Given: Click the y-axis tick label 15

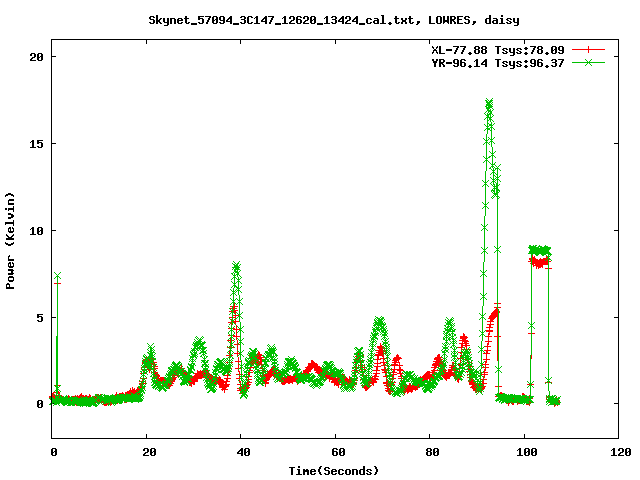Looking at the screenshot, I should pyautogui.click(x=37, y=144).
